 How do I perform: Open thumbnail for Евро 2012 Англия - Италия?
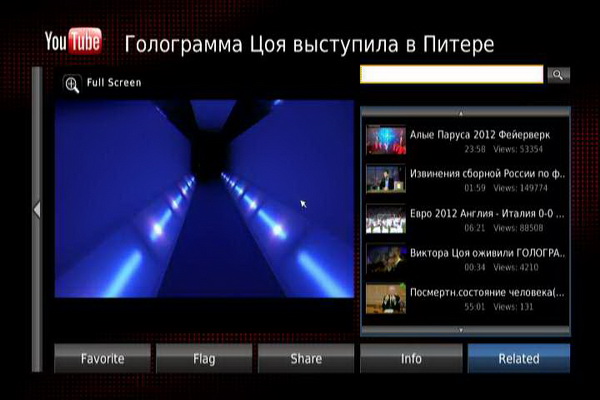pyautogui.click(x=385, y=219)
